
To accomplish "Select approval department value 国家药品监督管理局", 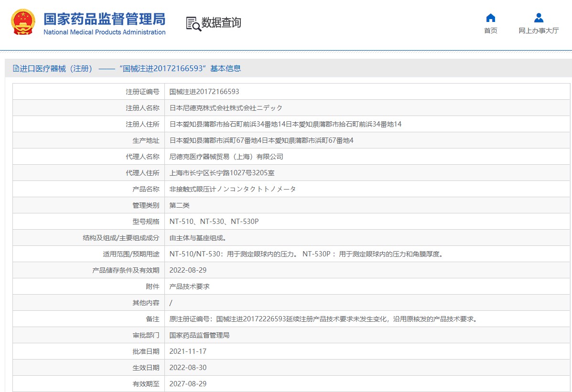I will tap(200, 335).
